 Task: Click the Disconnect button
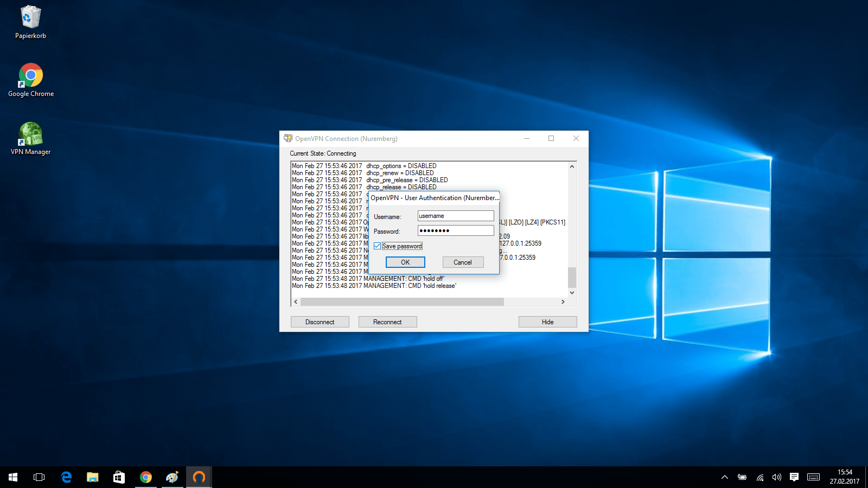click(x=320, y=322)
